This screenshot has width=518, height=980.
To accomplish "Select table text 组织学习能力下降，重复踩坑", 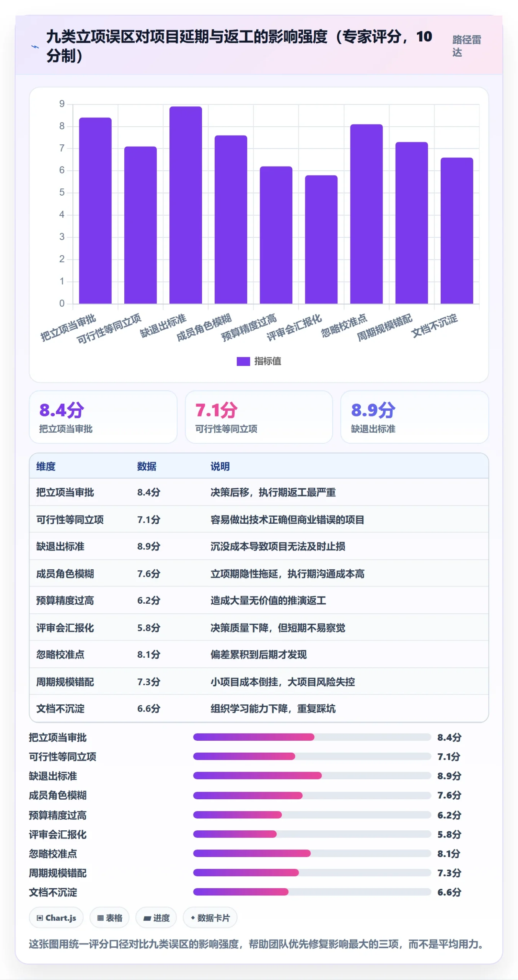I will [x=273, y=709].
